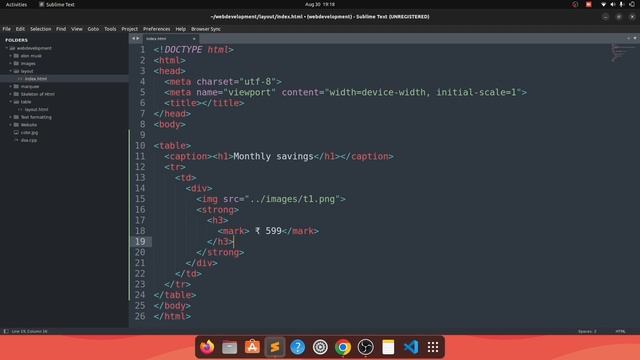
Task: Click on the ₹ 599 text
Action: tap(268, 231)
